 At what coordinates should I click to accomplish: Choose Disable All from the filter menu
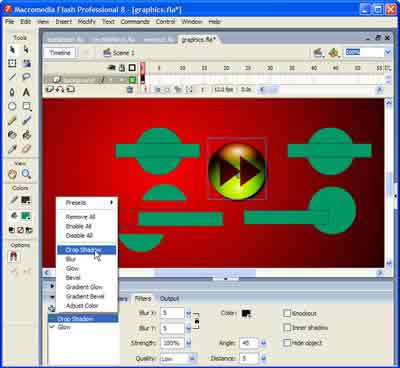coord(87,236)
